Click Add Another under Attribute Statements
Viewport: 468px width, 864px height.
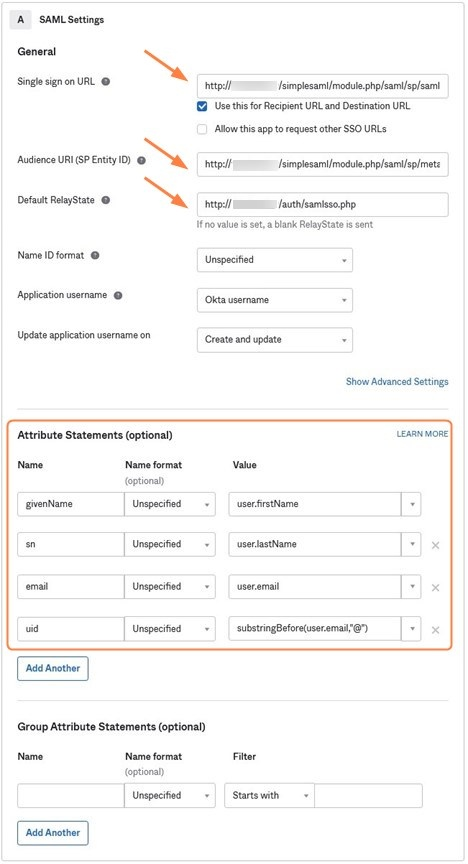click(x=53, y=668)
